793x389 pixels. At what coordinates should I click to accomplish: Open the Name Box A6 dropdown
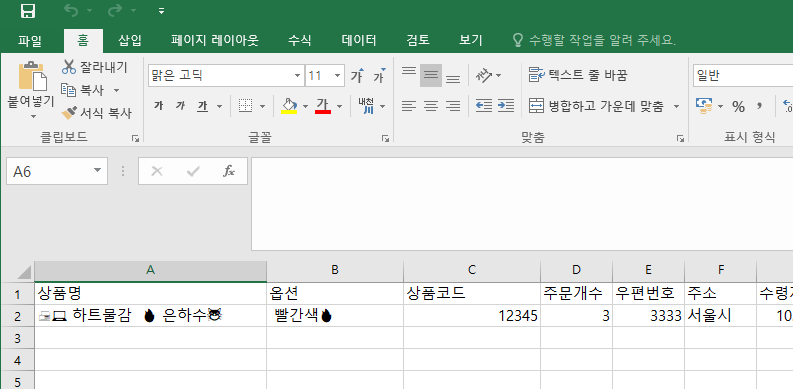(98, 170)
